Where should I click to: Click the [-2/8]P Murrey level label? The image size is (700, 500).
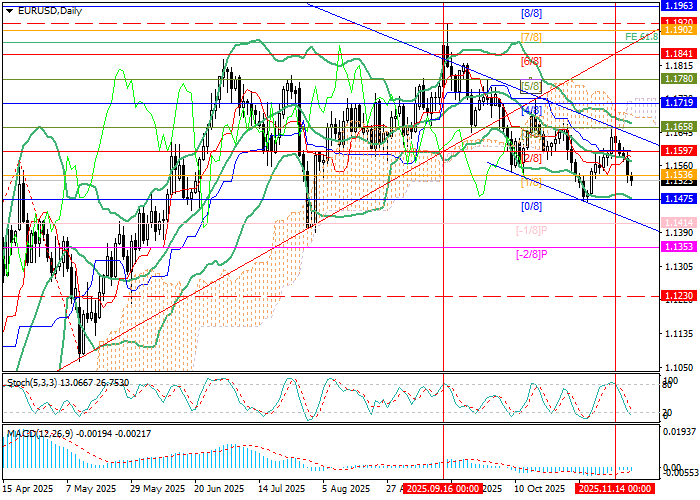[531, 254]
